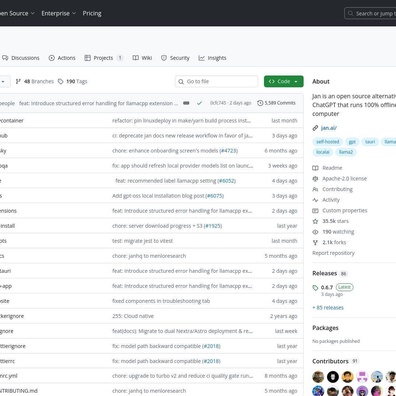The height and width of the screenshot is (396, 396).
Task: Click the eye icon beside 190 watching
Action: (x=315, y=232)
